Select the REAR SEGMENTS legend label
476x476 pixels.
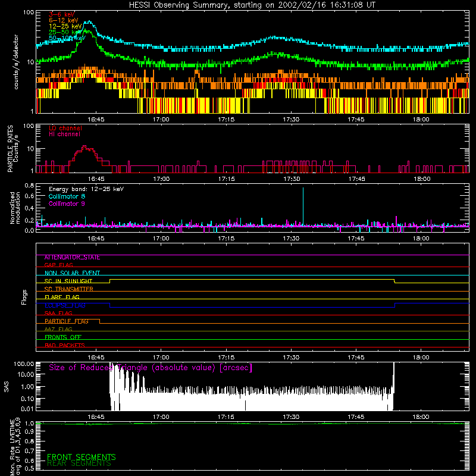point(79,464)
